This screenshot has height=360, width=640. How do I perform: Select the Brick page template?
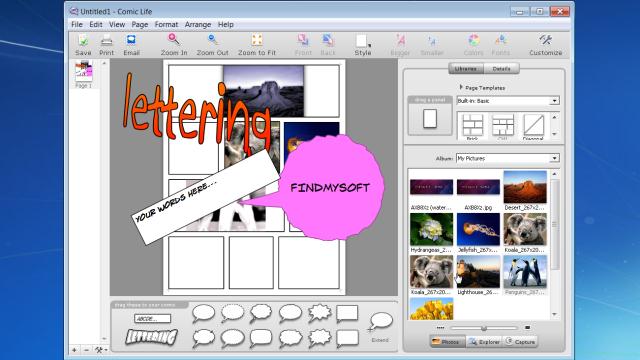[473, 126]
